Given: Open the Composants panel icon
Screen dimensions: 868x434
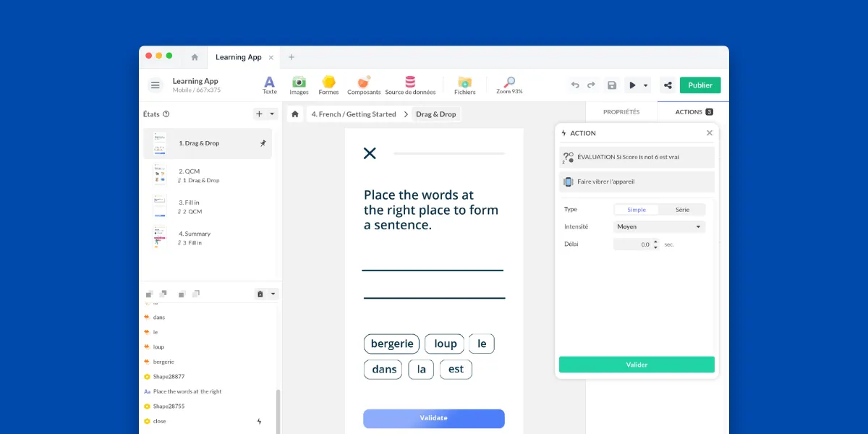Looking at the screenshot, I should pyautogui.click(x=364, y=84).
